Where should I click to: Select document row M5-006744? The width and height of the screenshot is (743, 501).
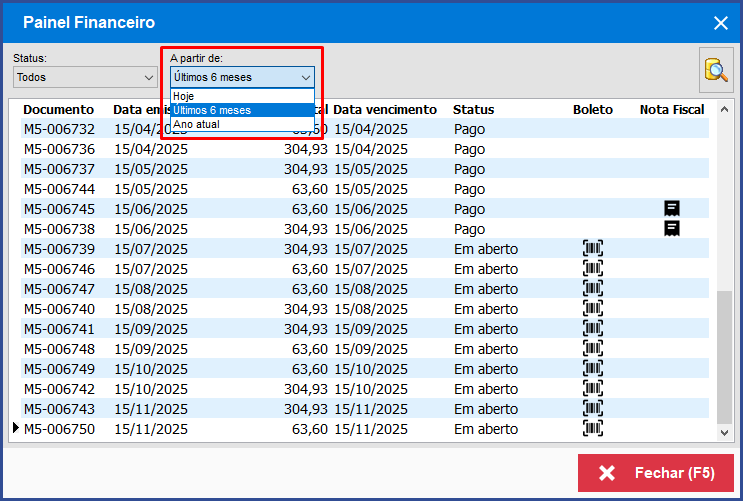tap(365, 189)
